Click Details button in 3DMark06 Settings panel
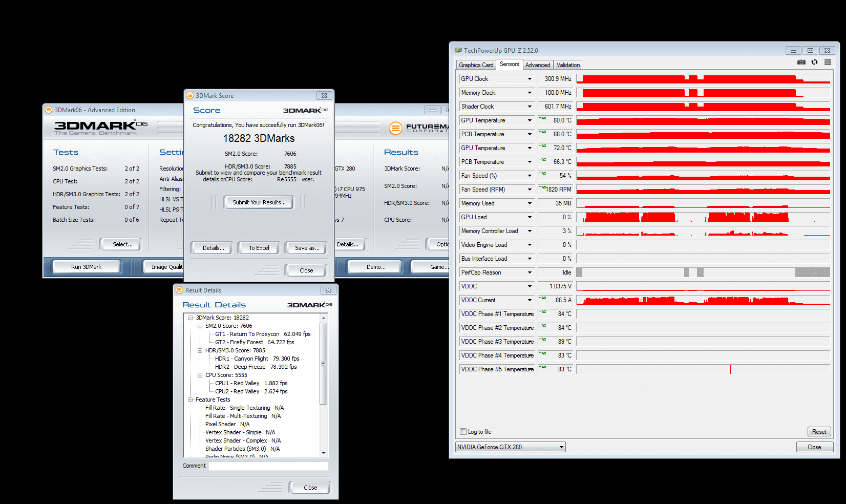 coord(350,244)
